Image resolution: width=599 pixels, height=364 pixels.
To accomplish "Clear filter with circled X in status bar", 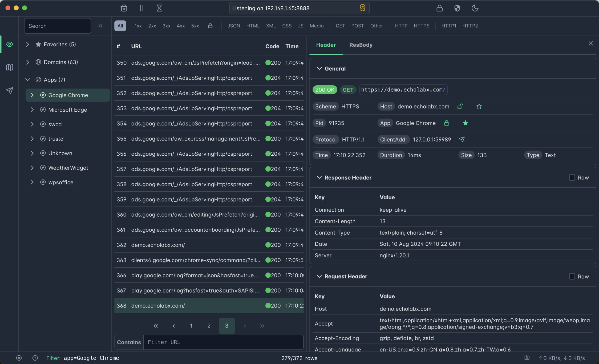I will click(x=19, y=358).
